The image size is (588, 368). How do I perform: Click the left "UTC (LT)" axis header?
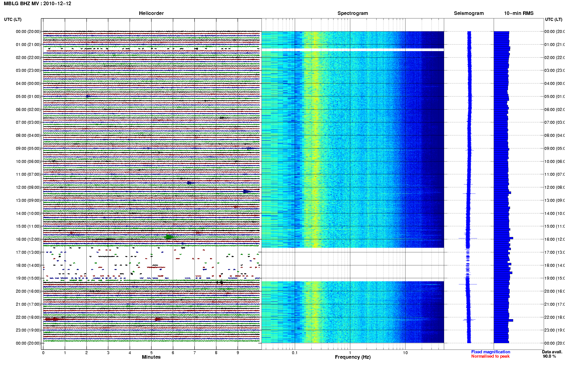click(13, 19)
